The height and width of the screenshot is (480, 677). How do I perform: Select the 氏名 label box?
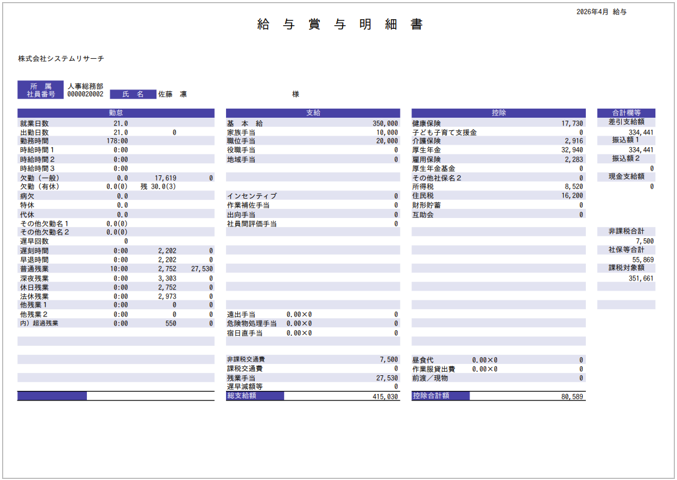click(x=132, y=94)
